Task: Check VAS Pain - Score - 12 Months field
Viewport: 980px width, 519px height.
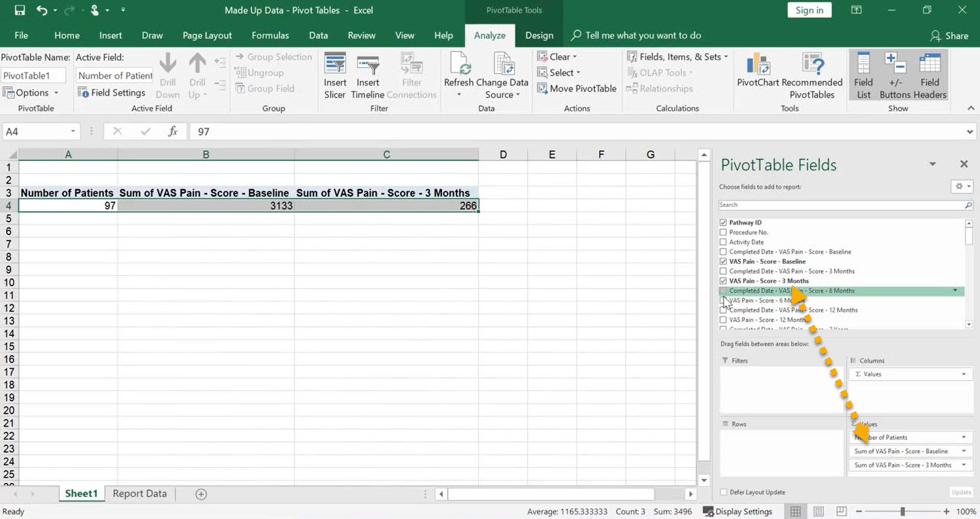Action: coord(723,320)
